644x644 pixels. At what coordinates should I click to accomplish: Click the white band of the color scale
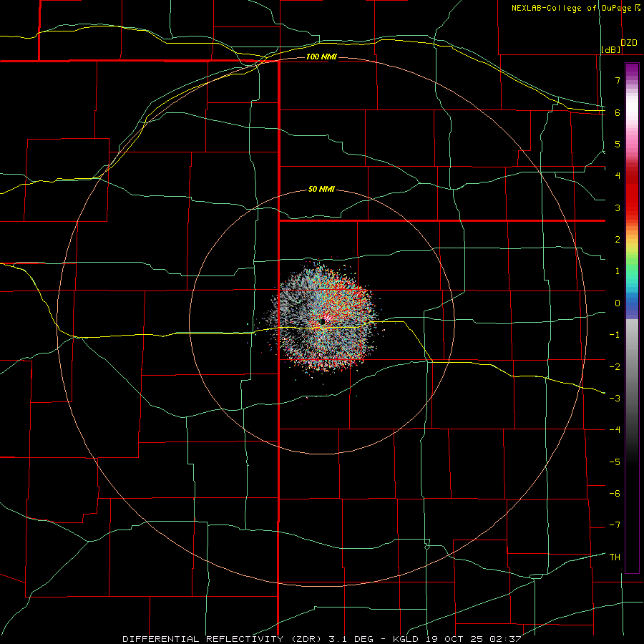coord(632,109)
